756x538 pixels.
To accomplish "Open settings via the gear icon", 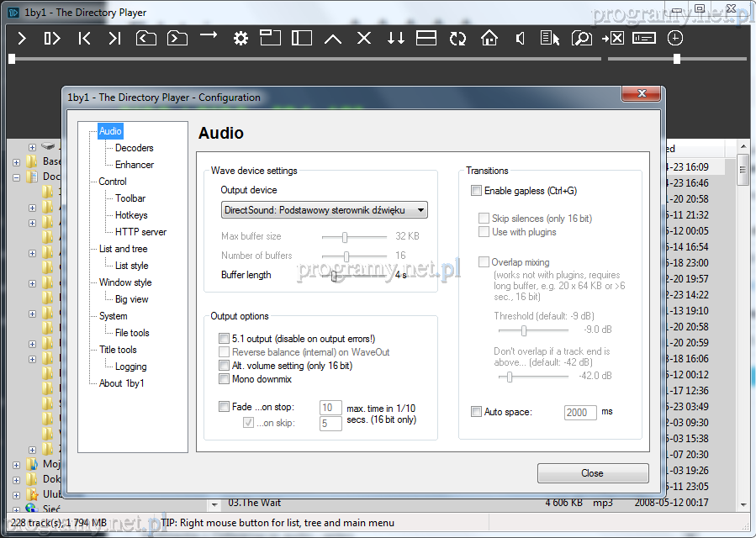I will point(241,38).
